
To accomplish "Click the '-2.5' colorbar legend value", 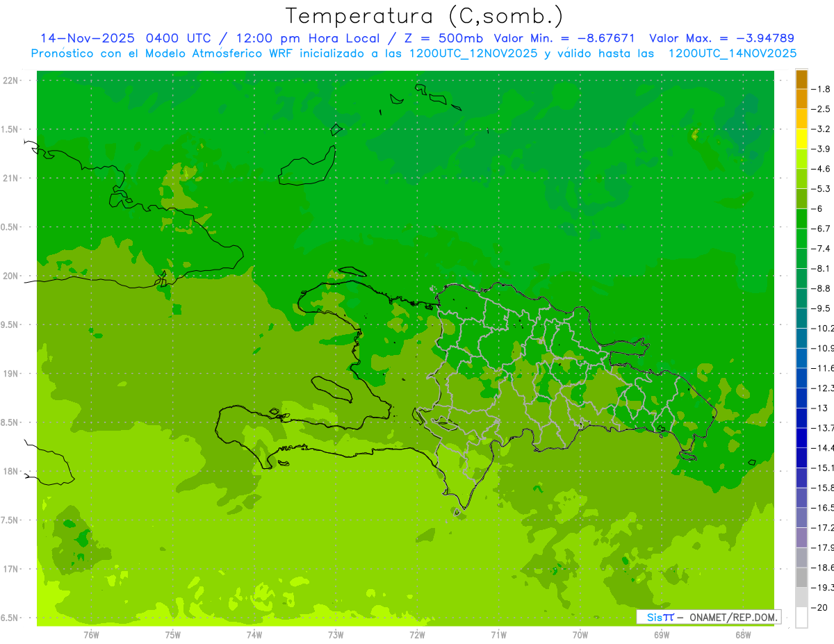I will point(821,109).
